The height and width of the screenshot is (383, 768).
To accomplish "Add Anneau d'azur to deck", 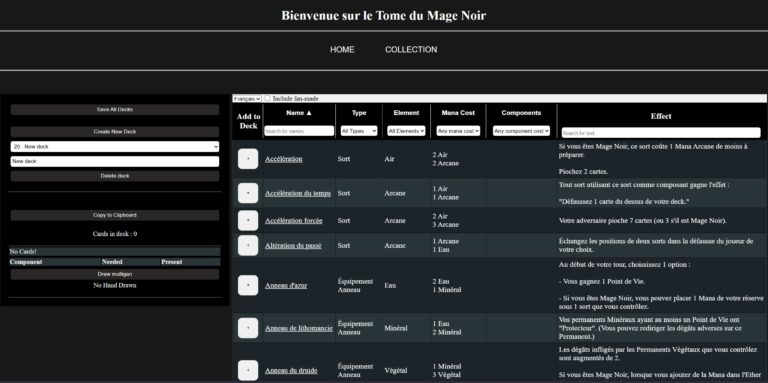I will pyautogui.click(x=248, y=285).
